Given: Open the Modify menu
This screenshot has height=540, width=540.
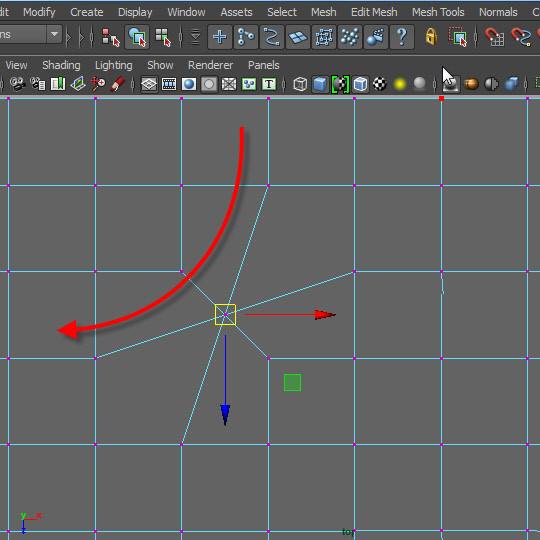Looking at the screenshot, I should point(39,12).
